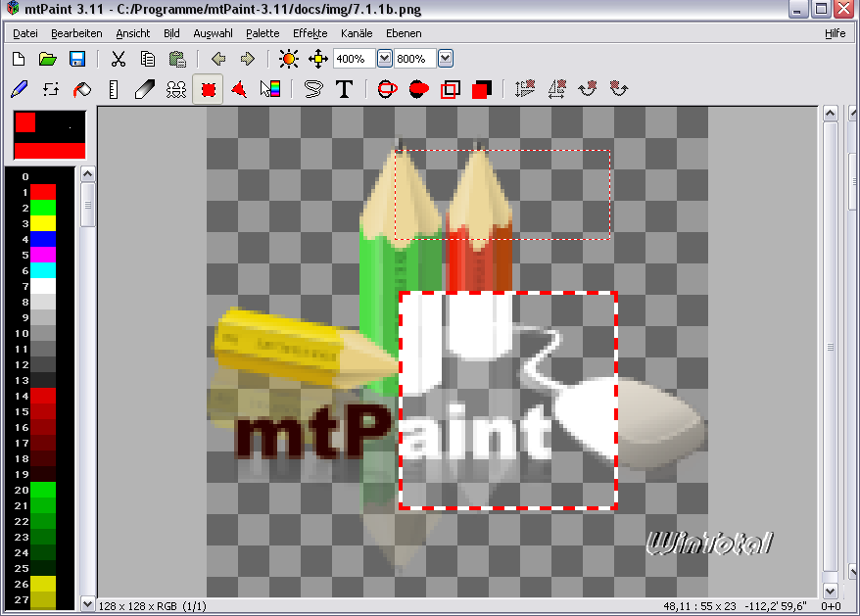Viewport: 860px width, 616px height.
Task: Click the current colour preview box
Action: 50,135
